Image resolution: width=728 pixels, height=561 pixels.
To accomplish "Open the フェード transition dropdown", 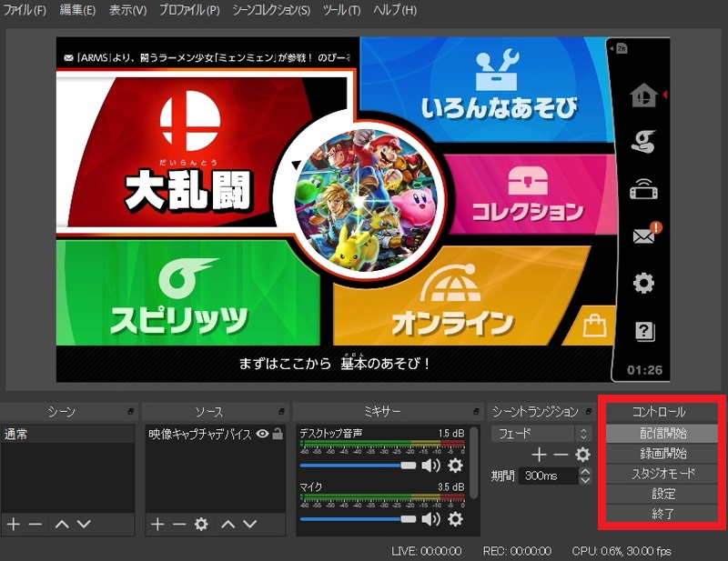I will pos(541,434).
